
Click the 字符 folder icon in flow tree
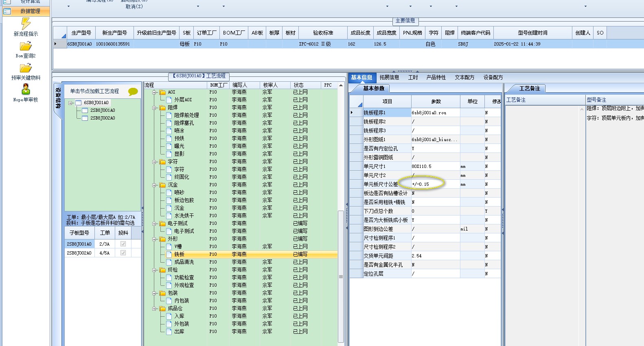click(163, 162)
